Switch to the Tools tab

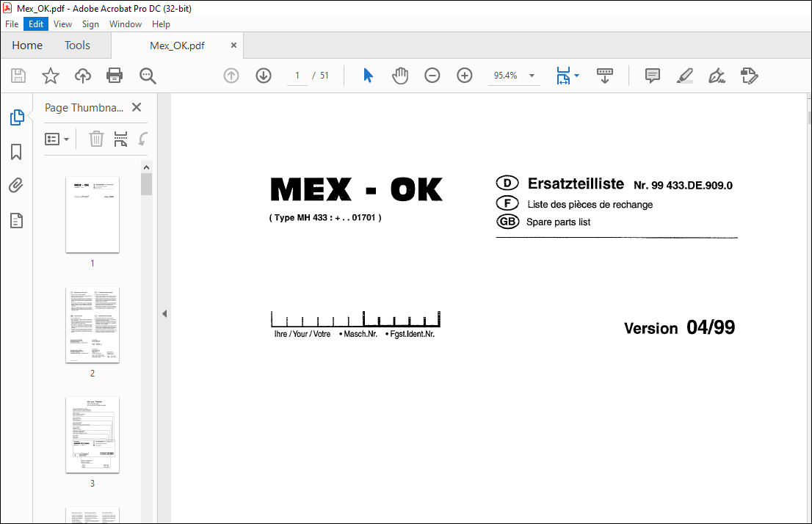77,46
